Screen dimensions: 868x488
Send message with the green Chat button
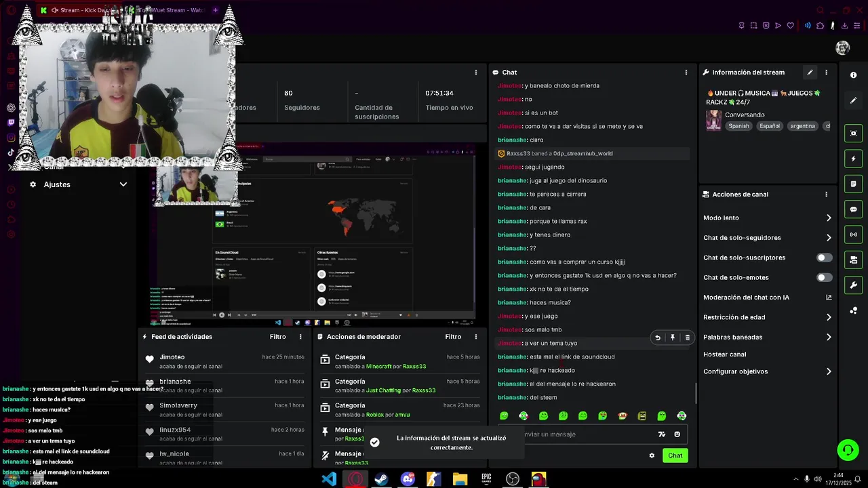tap(675, 455)
